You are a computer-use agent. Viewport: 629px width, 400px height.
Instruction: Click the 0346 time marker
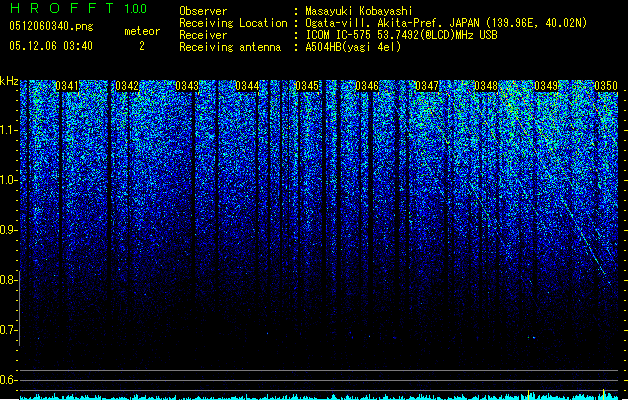coord(367,86)
